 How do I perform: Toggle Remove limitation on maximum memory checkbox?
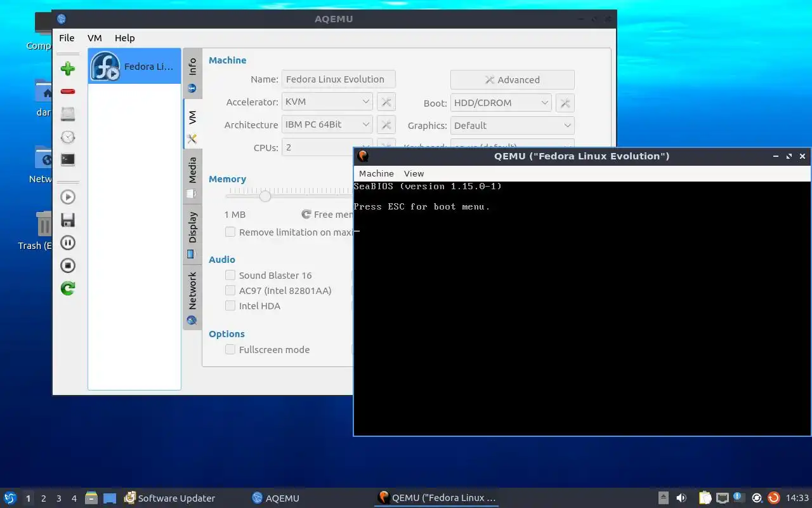click(230, 232)
